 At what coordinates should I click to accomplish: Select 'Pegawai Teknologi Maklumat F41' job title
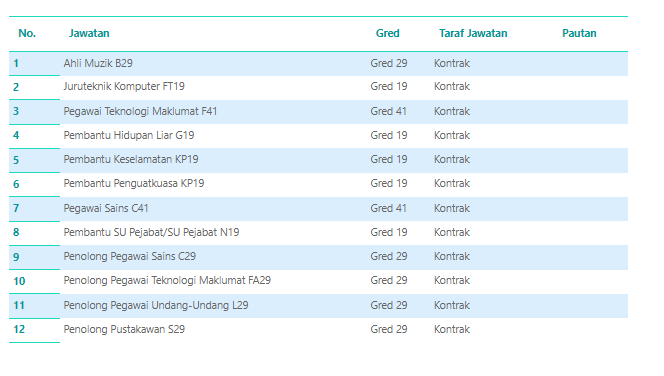[x=140, y=111]
